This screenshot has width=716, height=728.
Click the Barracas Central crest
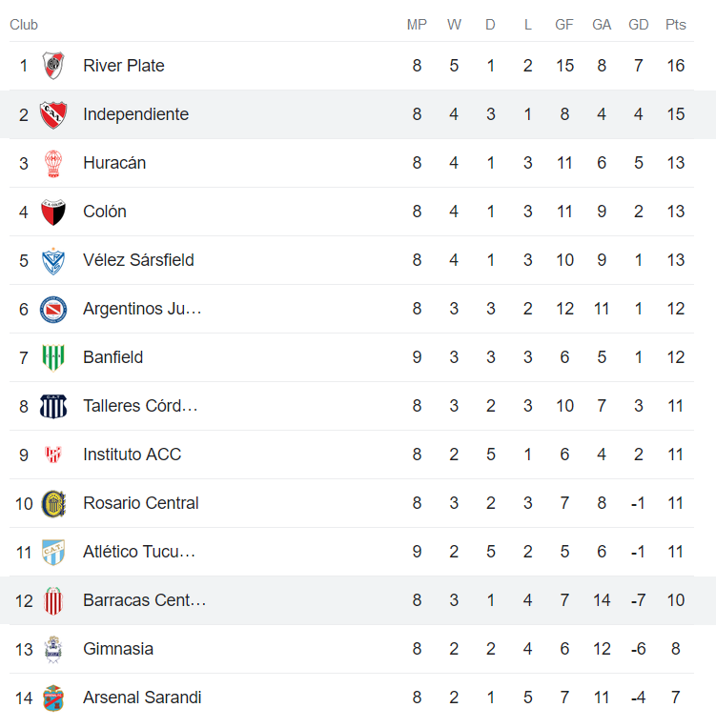(53, 600)
